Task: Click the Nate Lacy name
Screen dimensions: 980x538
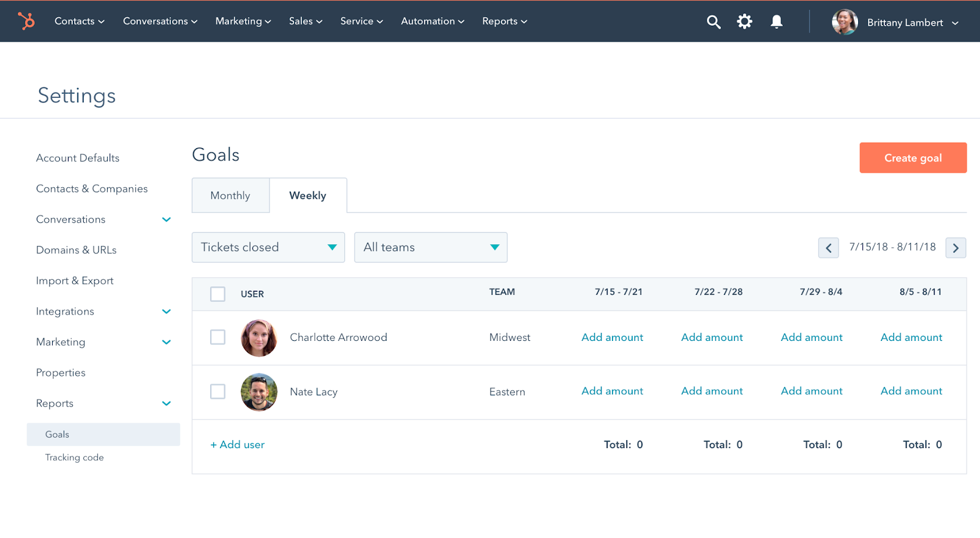Action: click(x=314, y=392)
